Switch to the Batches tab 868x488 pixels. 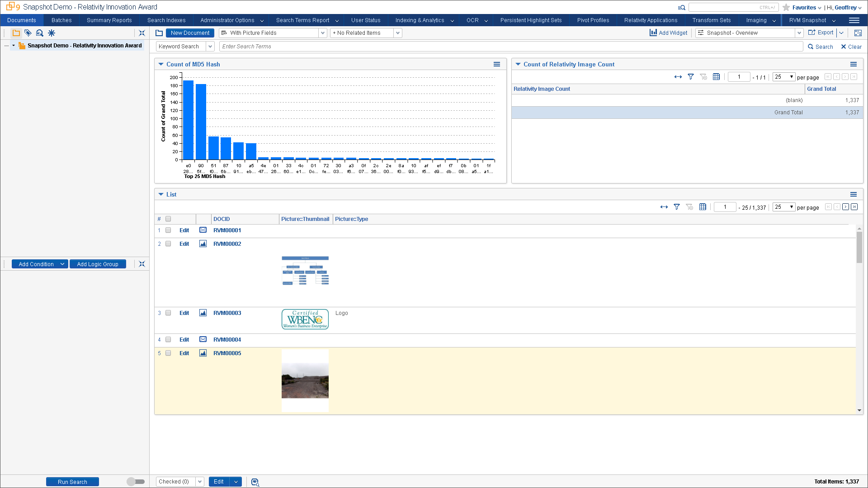tap(61, 20)
